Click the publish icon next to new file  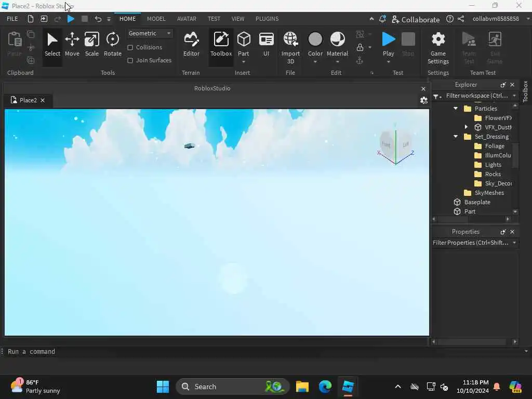click(44, 19)
